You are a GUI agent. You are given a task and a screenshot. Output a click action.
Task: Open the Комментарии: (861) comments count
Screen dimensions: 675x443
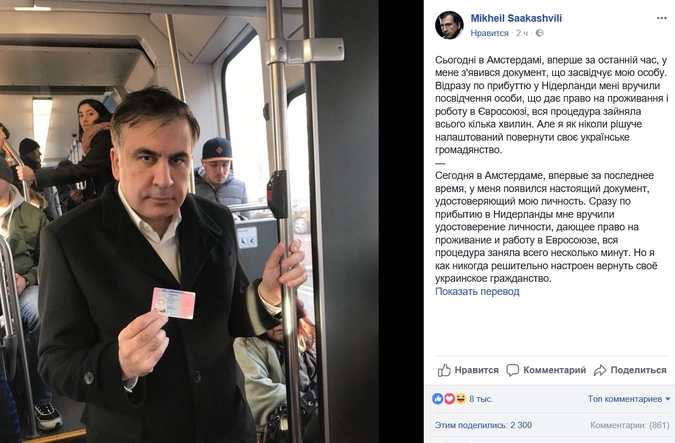coord(629,425)
